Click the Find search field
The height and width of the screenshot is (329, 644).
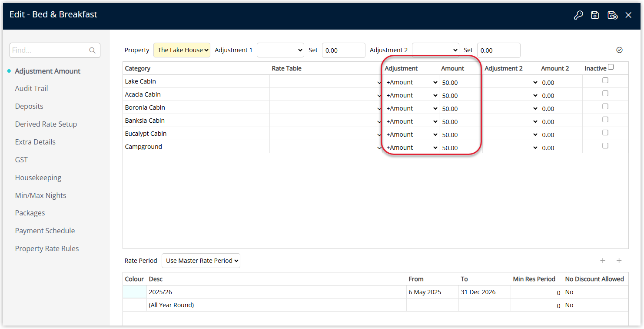click(55, 50)
